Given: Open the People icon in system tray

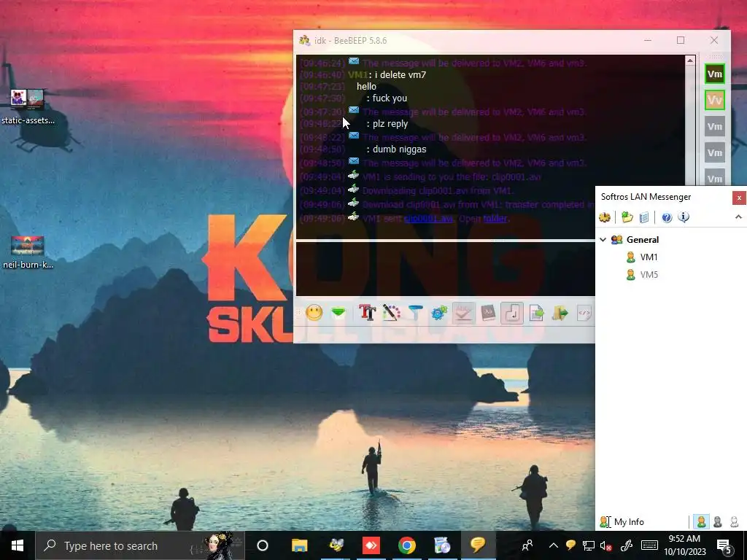Looking at the screenshot, I should (527, 545).
